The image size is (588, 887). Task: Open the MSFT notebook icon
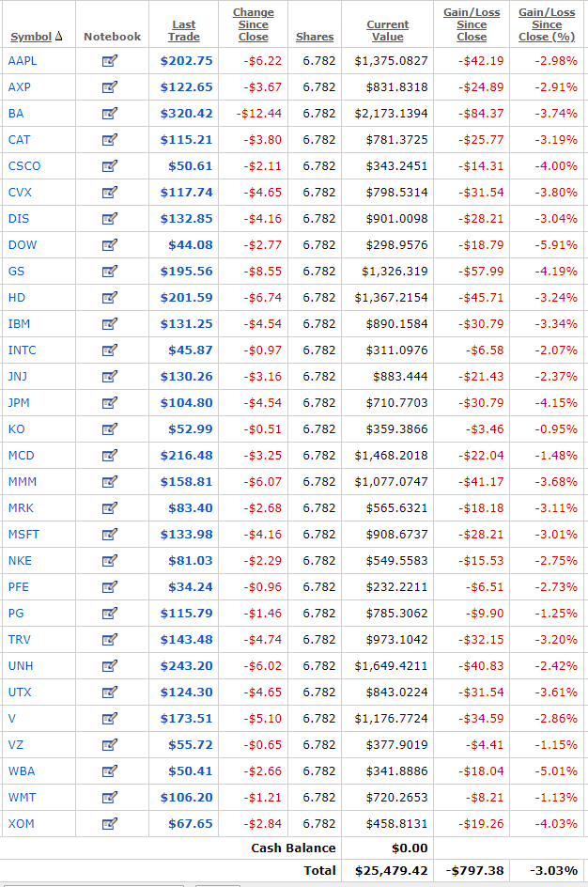[110, 535]
